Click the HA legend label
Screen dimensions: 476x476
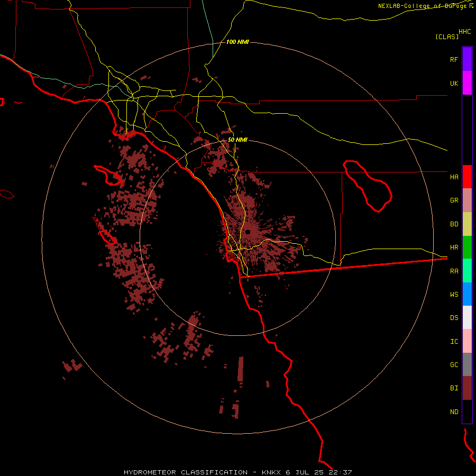[454, 177]
